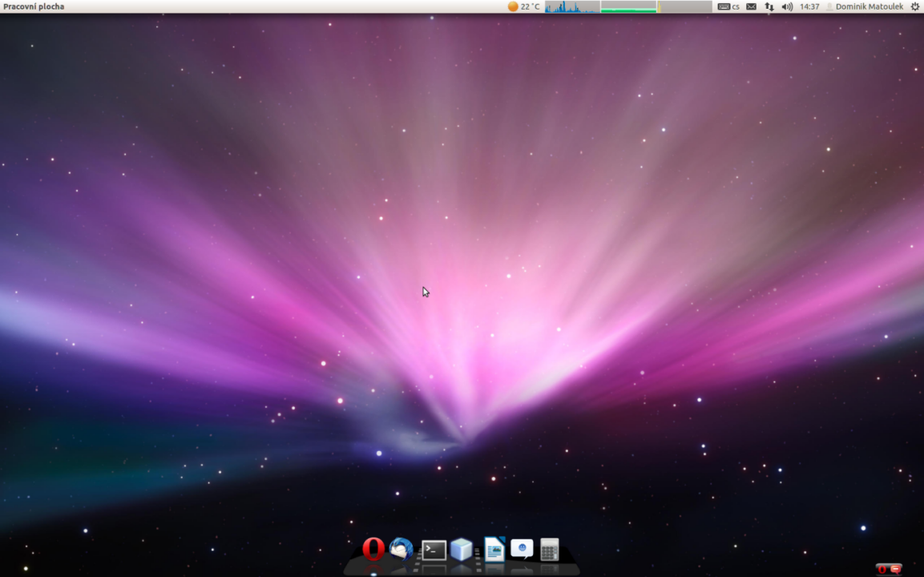Screen dimensions: 924x577
Task: Click the Opera icon in bottom-right tray
Action: [x=882, y=569]
